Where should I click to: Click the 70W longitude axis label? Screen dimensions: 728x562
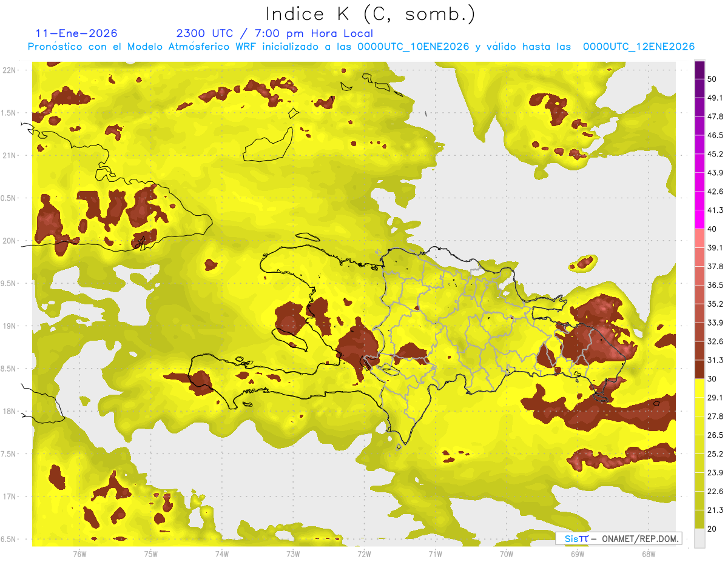pos(506,554)
